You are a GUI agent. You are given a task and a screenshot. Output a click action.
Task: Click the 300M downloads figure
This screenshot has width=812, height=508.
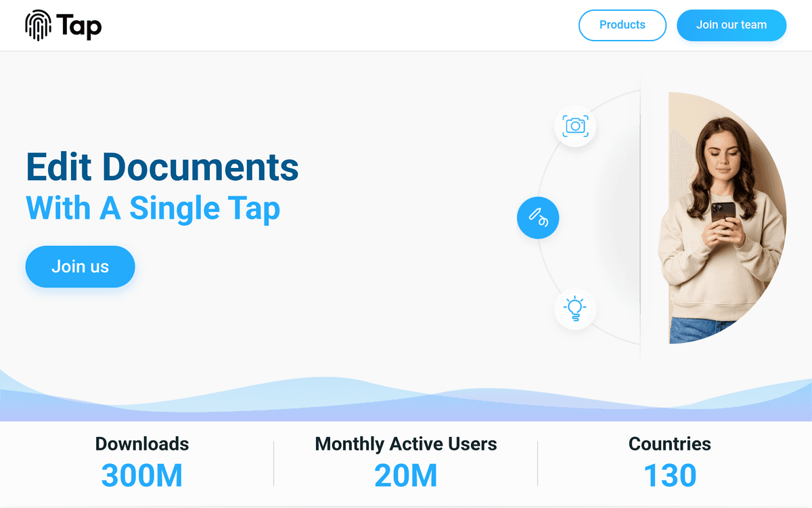pyautogui.click(x=142, y=475)
